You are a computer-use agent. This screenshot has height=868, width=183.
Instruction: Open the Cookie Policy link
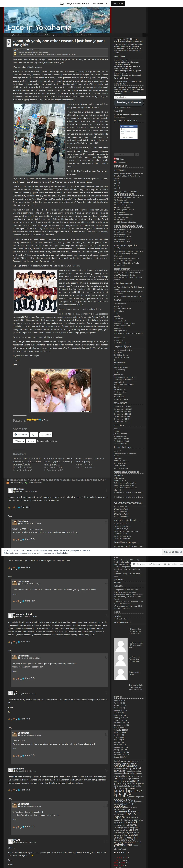pos(62,553)
